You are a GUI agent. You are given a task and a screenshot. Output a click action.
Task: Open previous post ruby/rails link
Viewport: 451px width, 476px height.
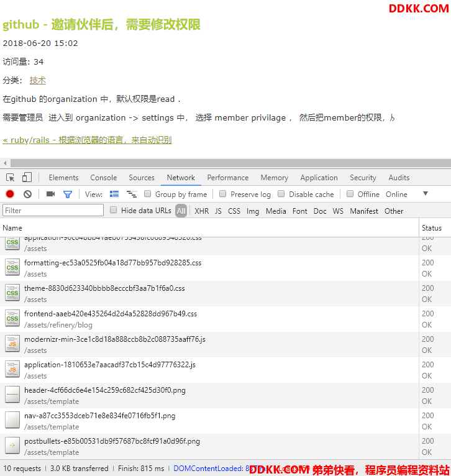click(87, 140)
